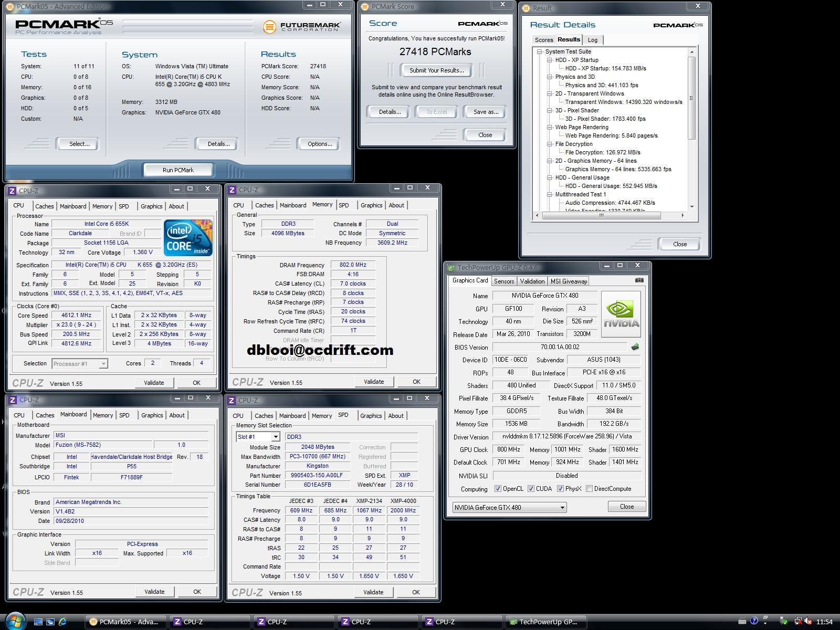Collapse the 3D - Pixel Shader node
840x630 pixels.
[x=550, y=110]
